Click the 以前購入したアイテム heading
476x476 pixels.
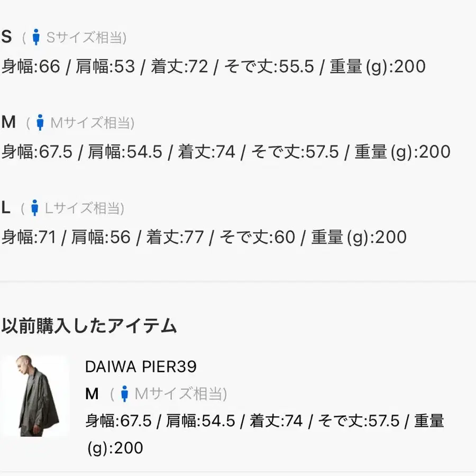(x=89, y=326)
